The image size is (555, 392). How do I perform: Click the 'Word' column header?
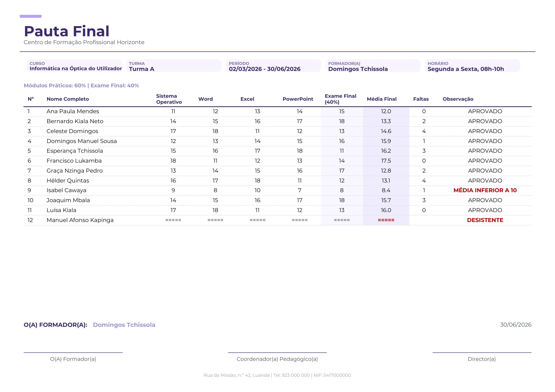pyautogui.click(x=206, y=99)
